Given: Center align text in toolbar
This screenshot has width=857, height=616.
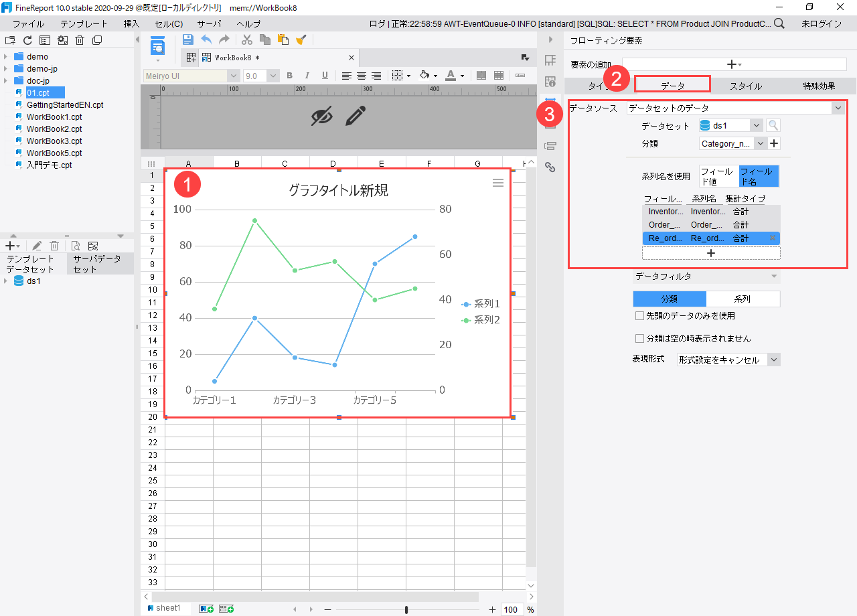Looking at the screenshot, I should 362,76.
